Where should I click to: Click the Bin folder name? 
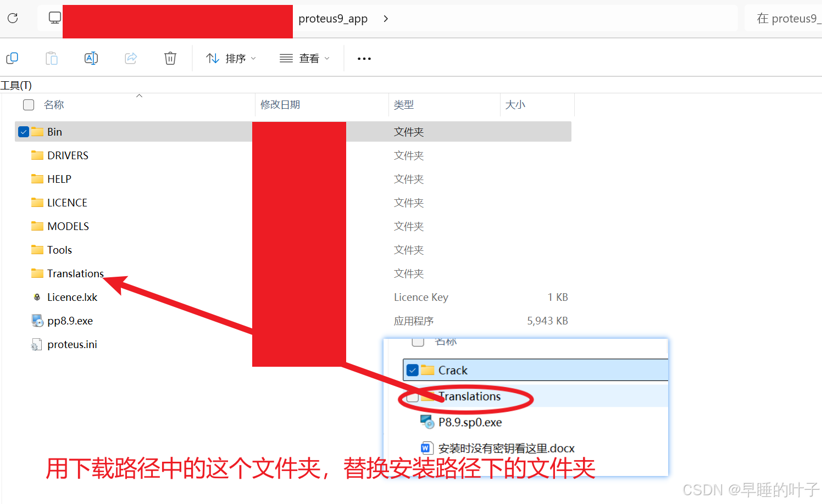(54, 132)
